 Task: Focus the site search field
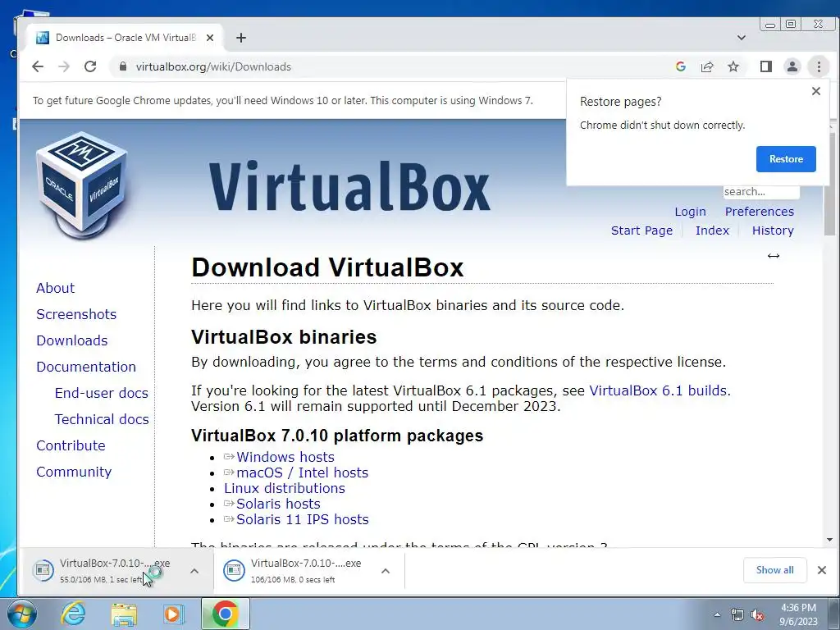coord(760,191)
